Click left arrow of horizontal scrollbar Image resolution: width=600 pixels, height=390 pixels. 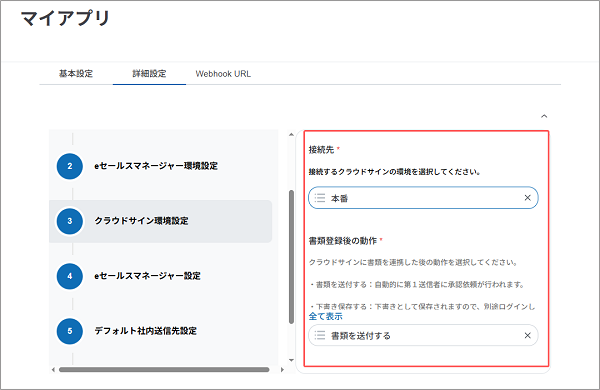[x=53, y=370]
